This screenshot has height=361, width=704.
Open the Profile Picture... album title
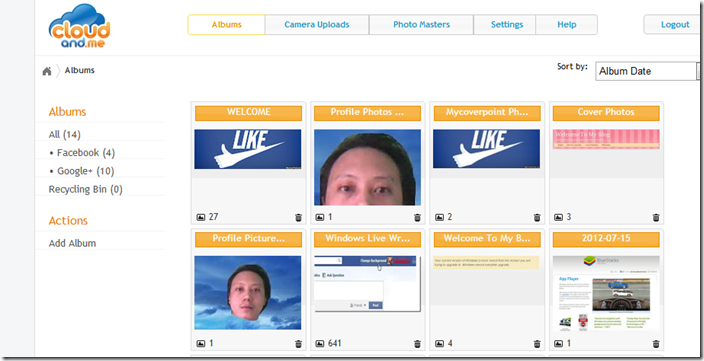coord(248,239)
